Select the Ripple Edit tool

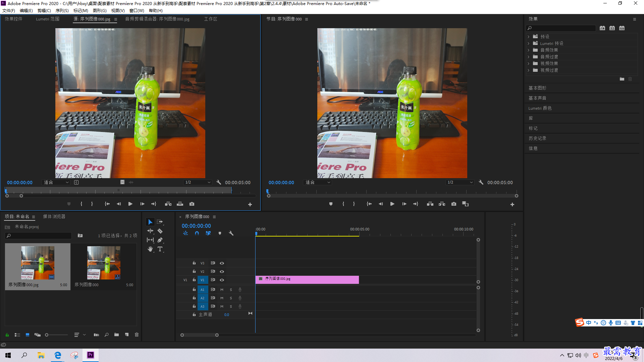pos(150,231)
